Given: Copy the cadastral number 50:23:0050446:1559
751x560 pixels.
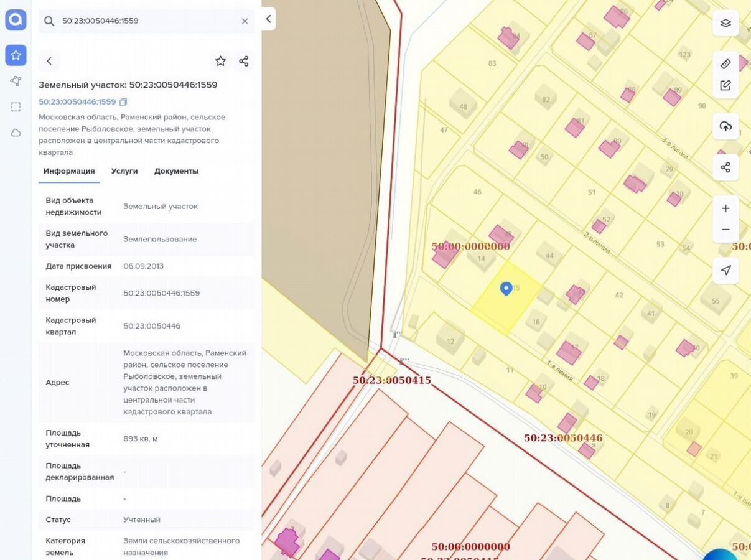Looking at the screenshot, I should pos(123,102).
